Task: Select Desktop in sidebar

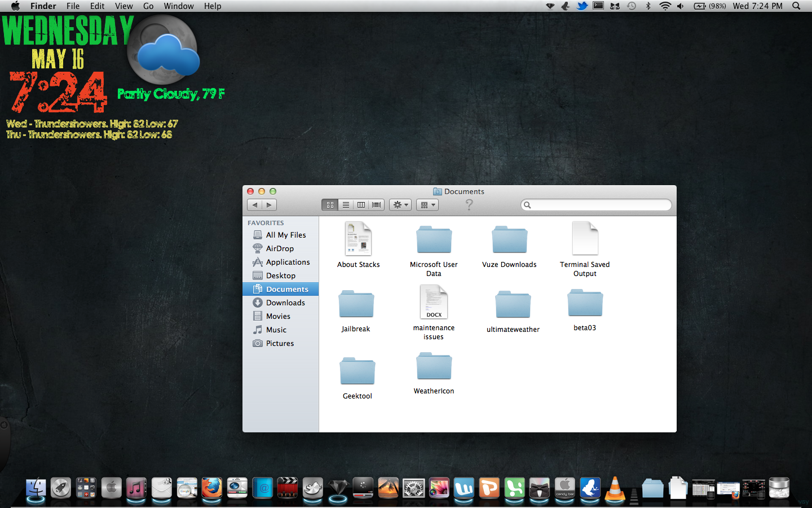Action: click(280, 275)
